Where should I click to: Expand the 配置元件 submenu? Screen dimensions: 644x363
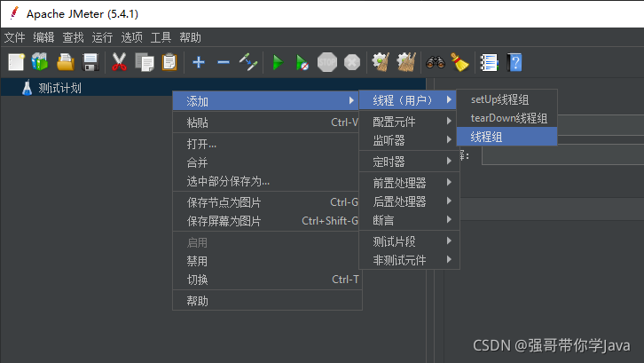point(410,122)
